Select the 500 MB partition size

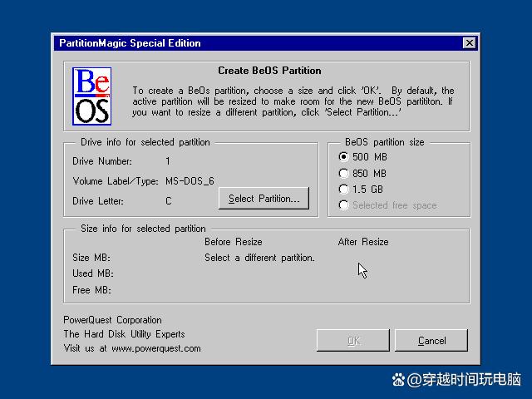coord(362,157)
